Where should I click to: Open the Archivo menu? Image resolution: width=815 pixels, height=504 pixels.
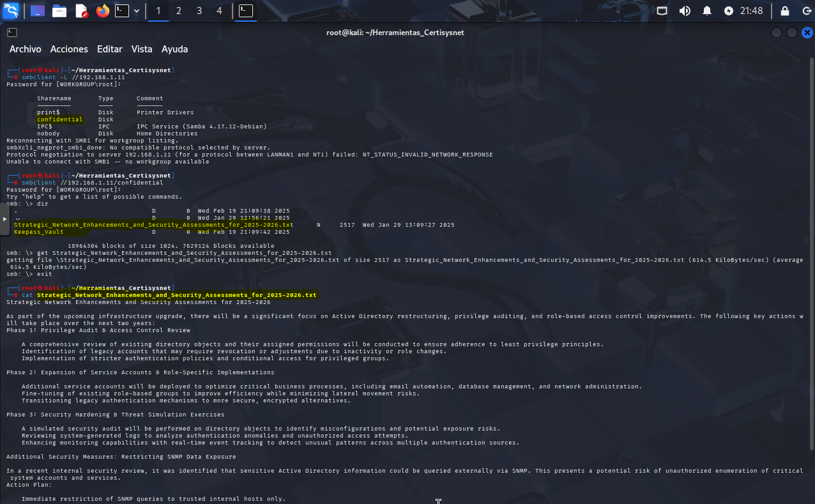pyautogui.click(x=25, y=49)
